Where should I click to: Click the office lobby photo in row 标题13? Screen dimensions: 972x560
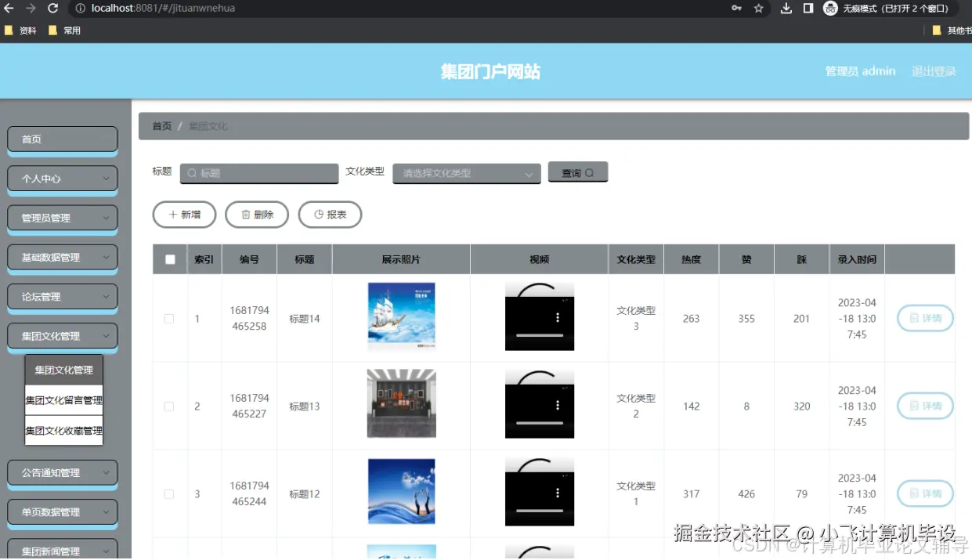(402, 404)
